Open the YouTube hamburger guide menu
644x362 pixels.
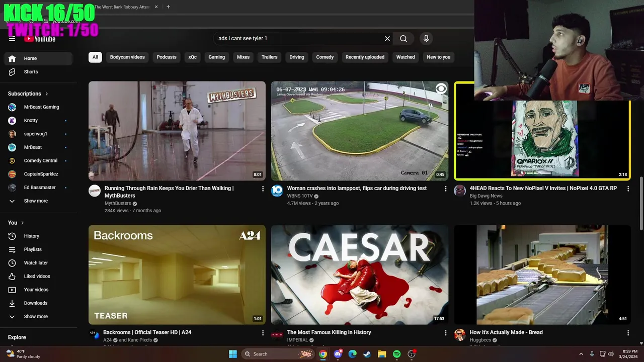[x=12, y=39]
